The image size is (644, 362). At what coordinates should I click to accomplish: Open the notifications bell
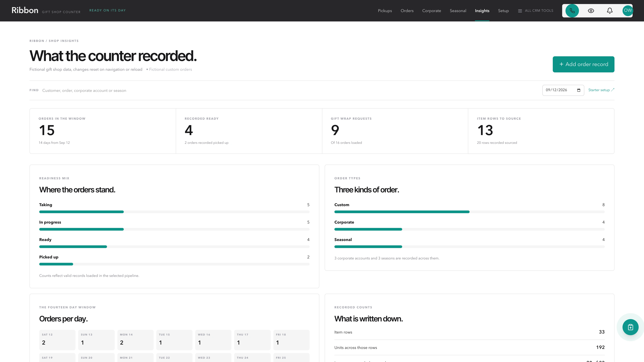coord(610,11)
